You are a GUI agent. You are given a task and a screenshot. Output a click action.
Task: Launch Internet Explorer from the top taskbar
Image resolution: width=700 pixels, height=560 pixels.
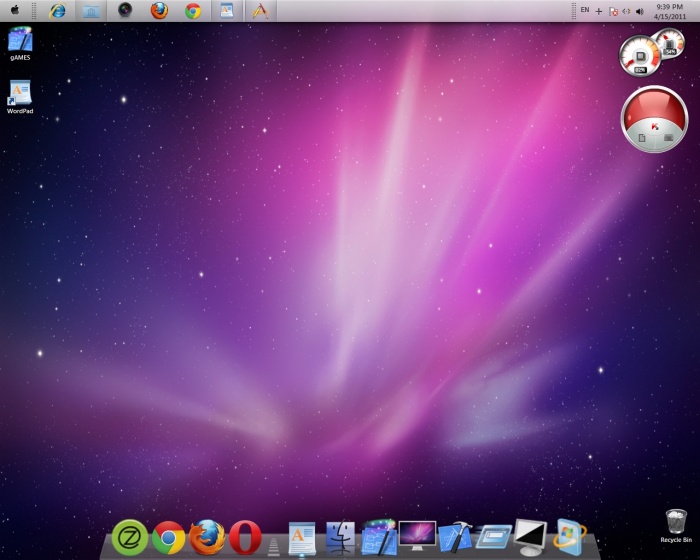pos(57,11)
